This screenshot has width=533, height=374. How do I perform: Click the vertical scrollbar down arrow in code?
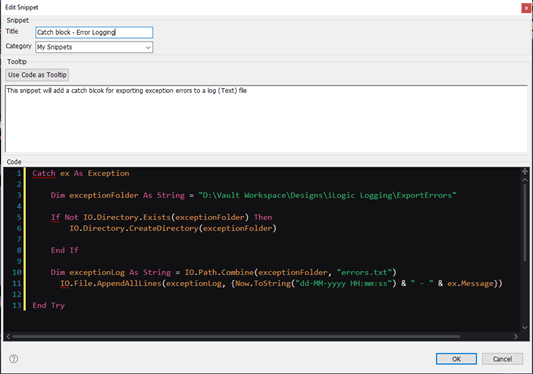525,327
